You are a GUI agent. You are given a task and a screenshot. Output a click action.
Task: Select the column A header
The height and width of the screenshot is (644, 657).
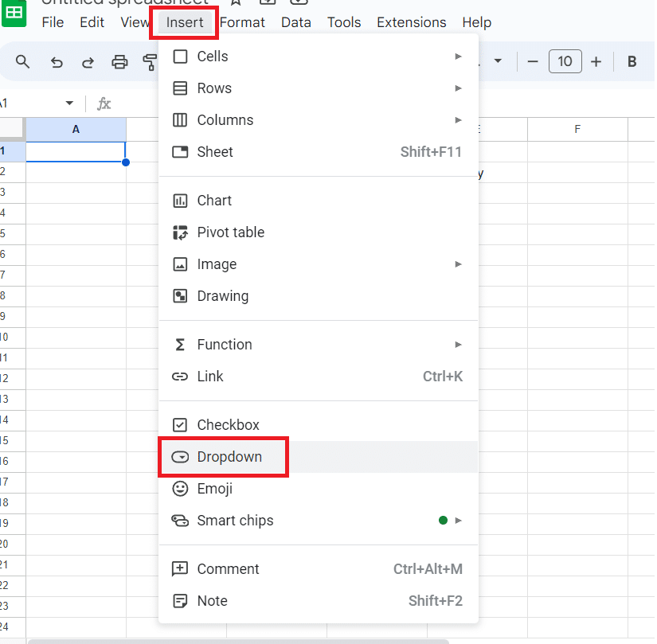tap(76, 128)
